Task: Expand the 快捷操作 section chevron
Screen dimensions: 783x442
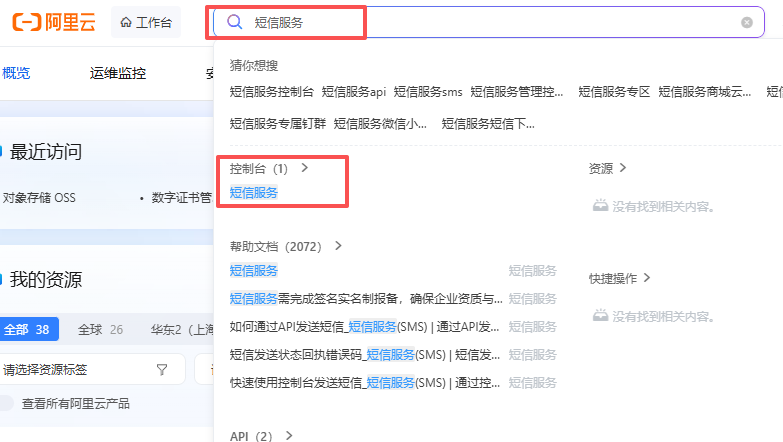Action: pyautogui.click(x=647, y=278)
